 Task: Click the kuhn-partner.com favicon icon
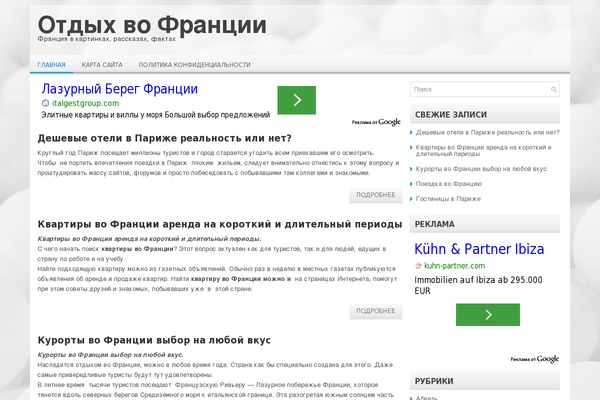[x=418, y=266]
